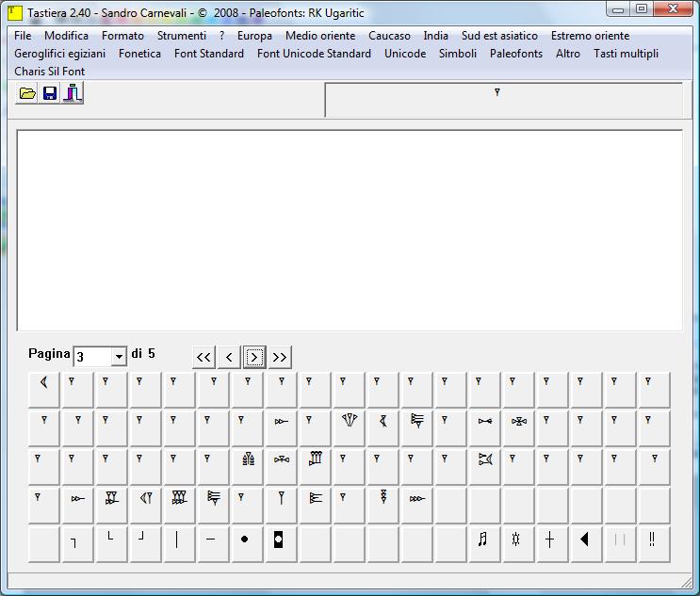Insert the E-shaped three horizontal wedges glyph
700x596 pixels.
click(316, 506)
